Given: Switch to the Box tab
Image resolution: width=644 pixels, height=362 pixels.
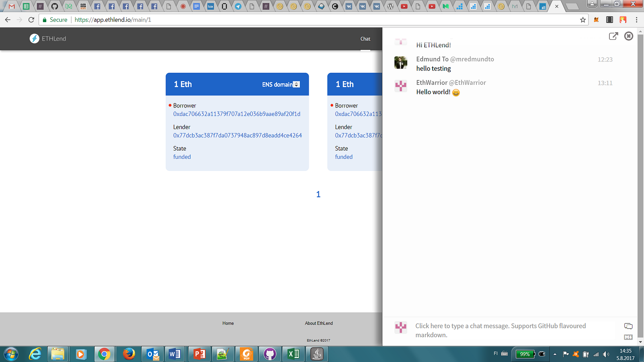Looking at the screenshot, I should tap(211, 6).
